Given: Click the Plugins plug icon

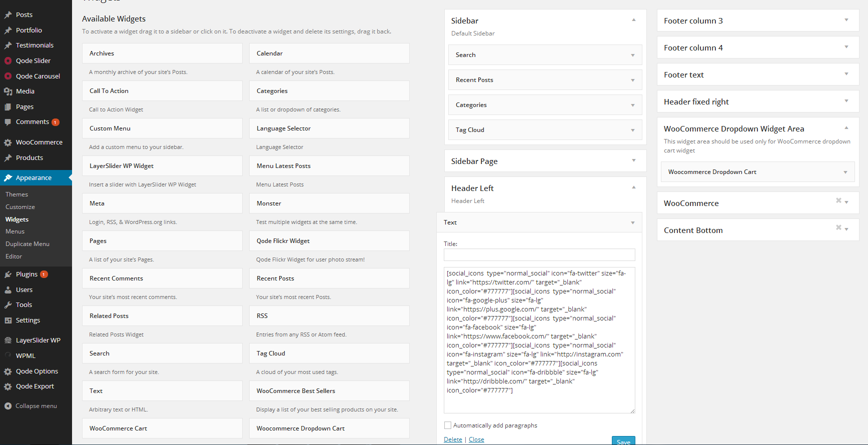Looking at the screenshot, I should click(8, 274).
